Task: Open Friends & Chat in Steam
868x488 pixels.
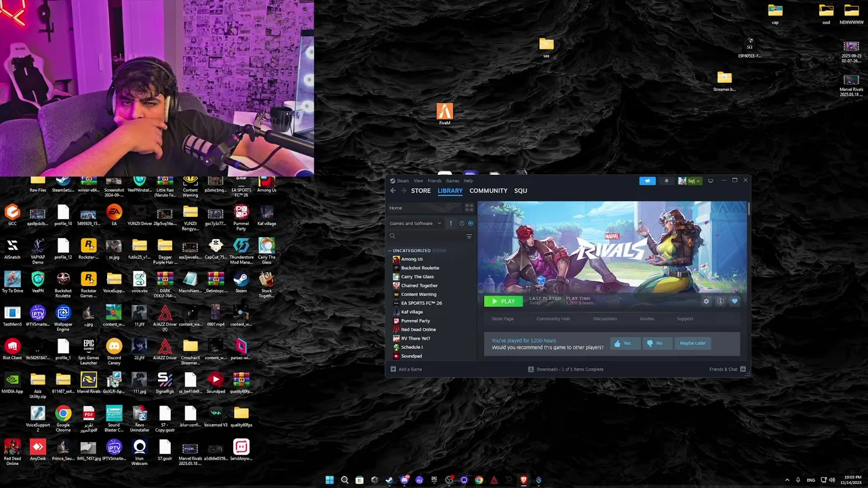Action: click(x=727, y=369)
